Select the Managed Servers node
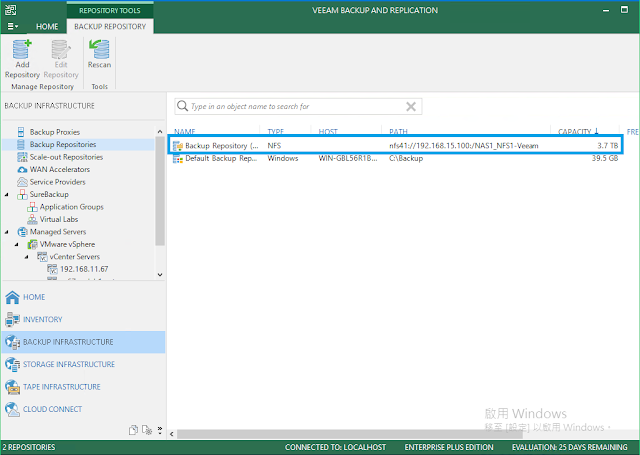The width and height of the screenshot is (640, 455). [58, 232]
